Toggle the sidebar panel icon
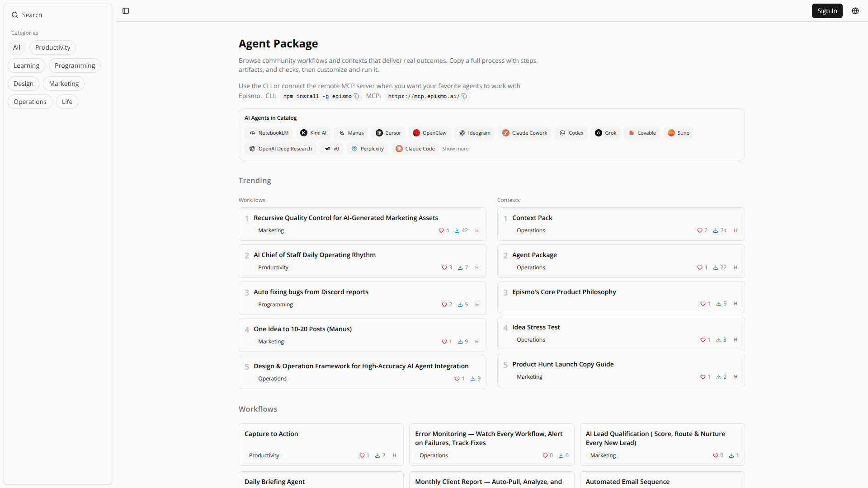This screenshot has width=868, height=488. coord(126,11)
